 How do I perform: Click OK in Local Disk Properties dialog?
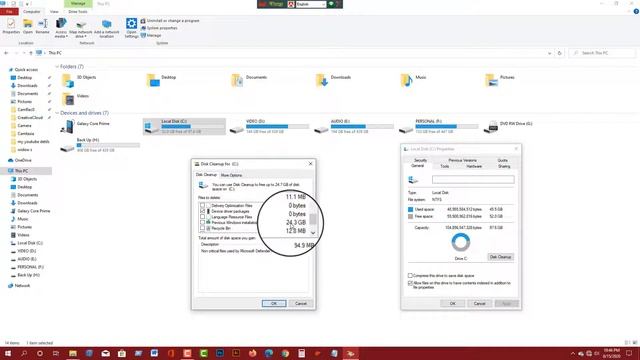(x=452, y=303)
